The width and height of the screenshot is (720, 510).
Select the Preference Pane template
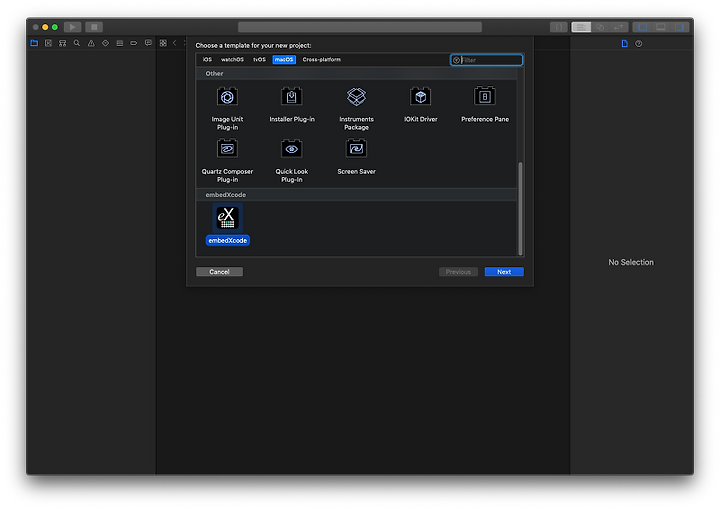[x=485, y=105]
